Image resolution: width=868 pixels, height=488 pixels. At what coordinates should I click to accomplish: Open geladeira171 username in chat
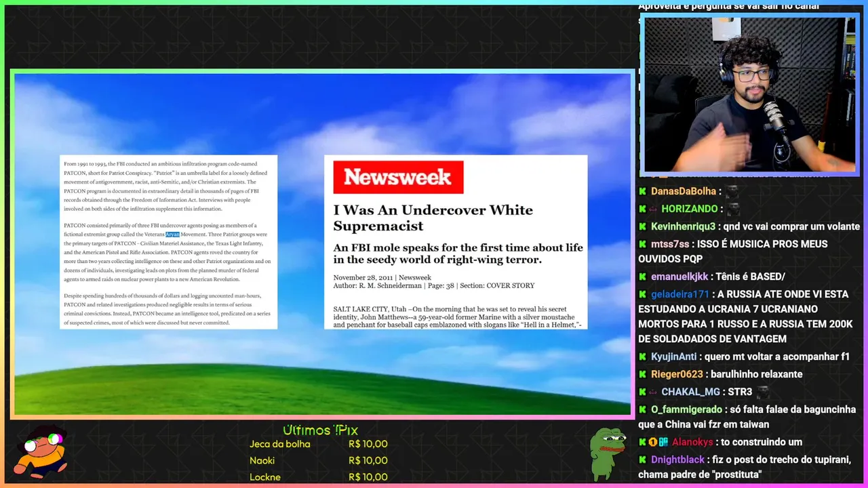[680, 294]
